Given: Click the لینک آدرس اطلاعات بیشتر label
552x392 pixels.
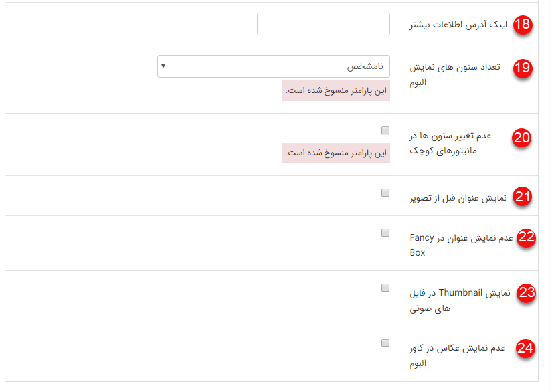Looking at the screenshot, I should [x=458, y=25].
